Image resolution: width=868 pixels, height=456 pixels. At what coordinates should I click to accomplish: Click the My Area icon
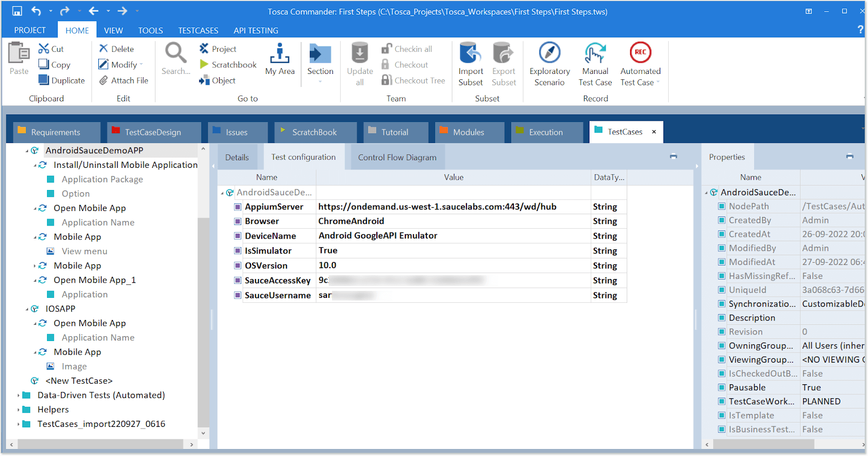(x=280, y=53)
